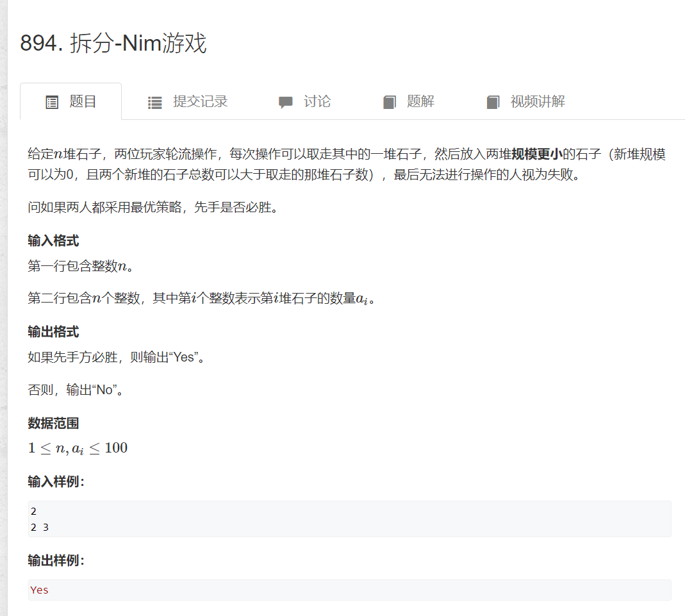Click the sample input code block

pyautogui.click(x=349, y=519)
